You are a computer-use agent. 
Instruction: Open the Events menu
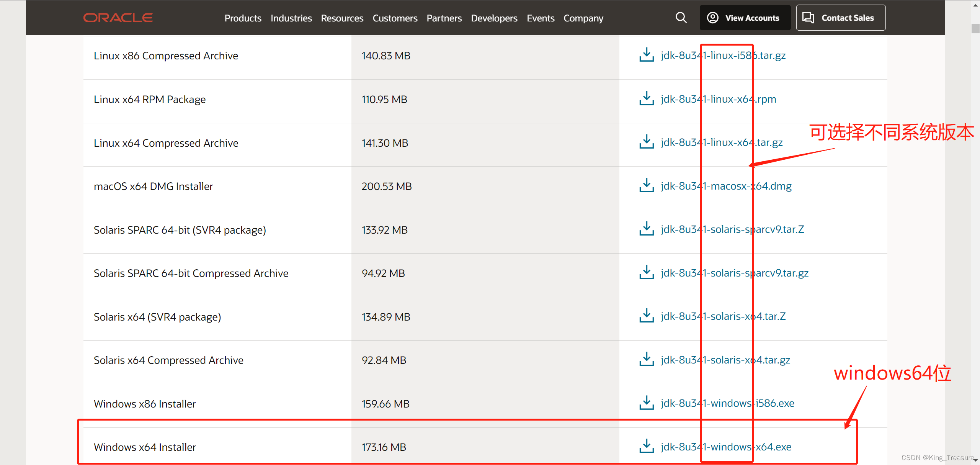540,18
